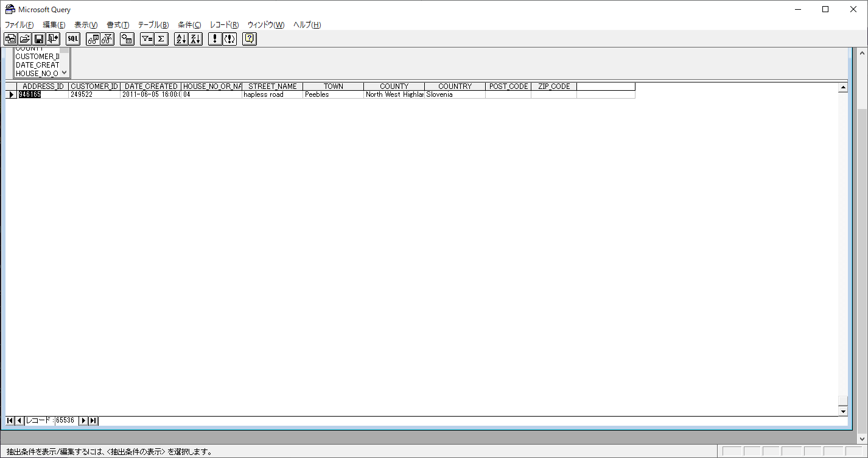Open the テーブル(B) menu
Image resolution: width=868 pixels, height=458 pixels.
tap(153, 25)
